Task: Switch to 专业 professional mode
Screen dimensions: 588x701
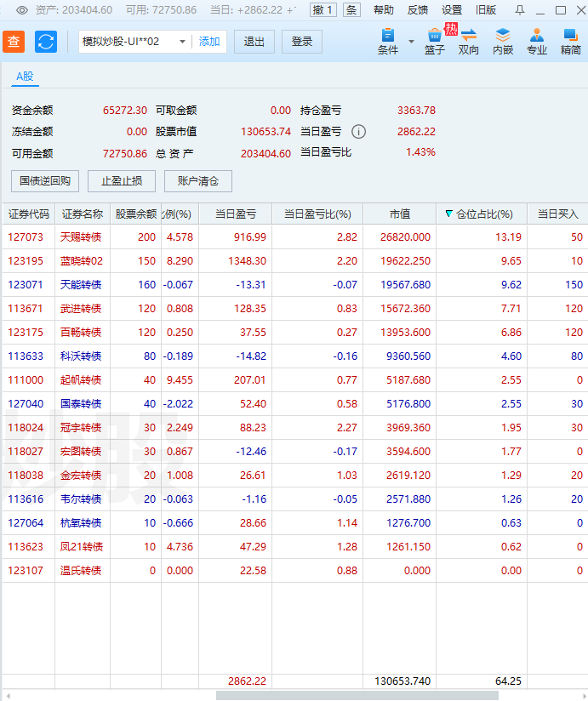Action: (x=537, y=42)
